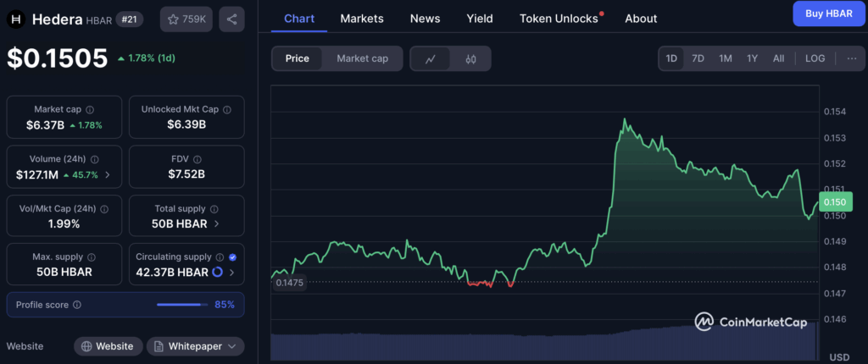
Task: Click Buy HBAR button
Action: (829, 14)
